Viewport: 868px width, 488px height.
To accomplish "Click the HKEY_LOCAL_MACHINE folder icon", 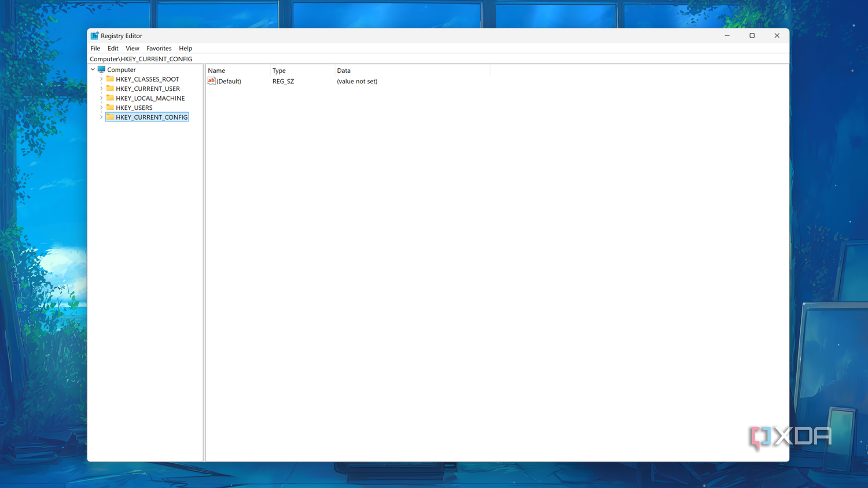I will 110,98.
